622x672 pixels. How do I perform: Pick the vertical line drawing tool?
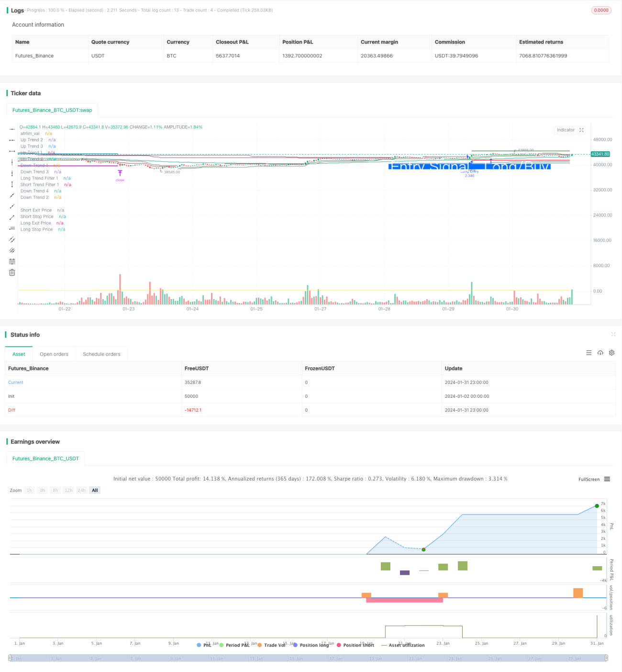12,162
